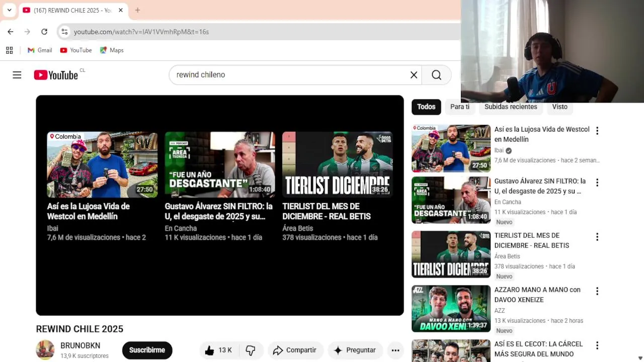
Task: Click the magnifier search button
Action: click(436, 75)
